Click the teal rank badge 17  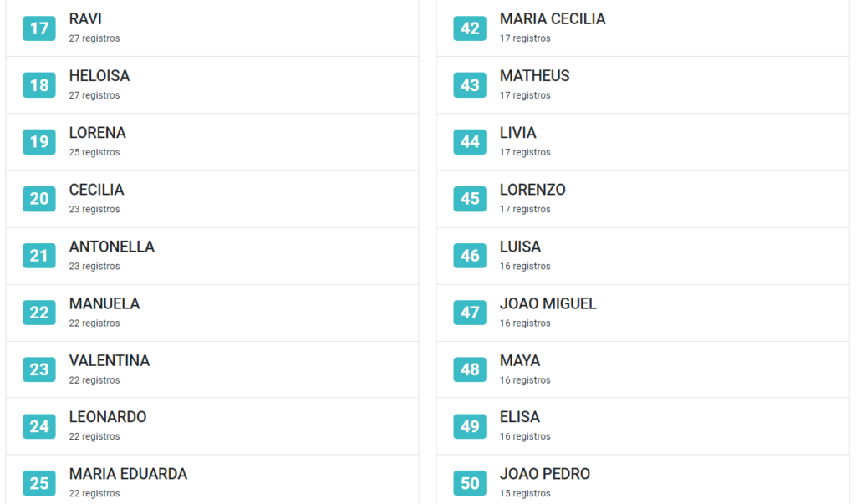(x=38, y=28)
